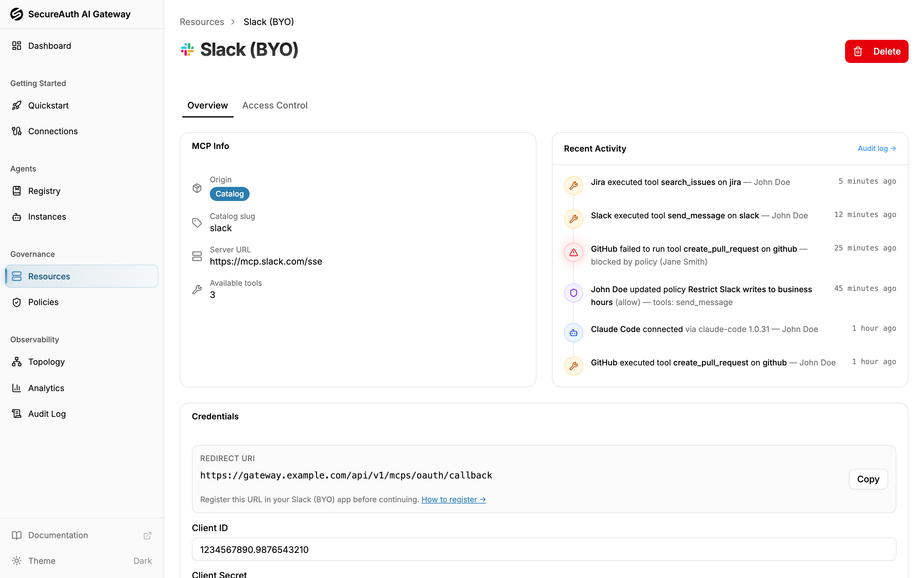This screenshot has height=578, width=924.
Task: Open the Dashboard grid icon
Action: coord(16,46)
